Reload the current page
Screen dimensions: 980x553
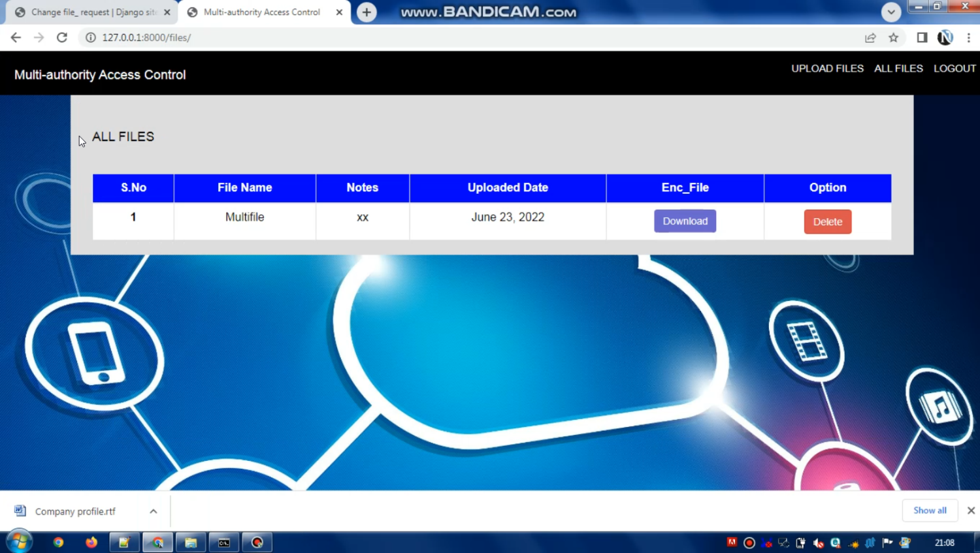(x=62, y=37)
